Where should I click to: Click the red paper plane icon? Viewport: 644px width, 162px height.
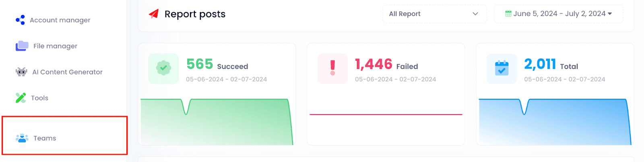click(154, 14)
